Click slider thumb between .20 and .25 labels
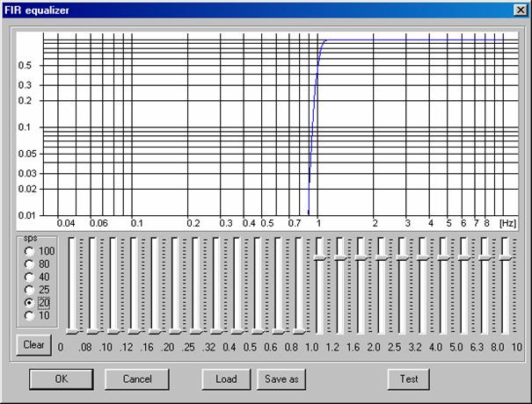This screenshot has width=532, height=404. [175, 331]
